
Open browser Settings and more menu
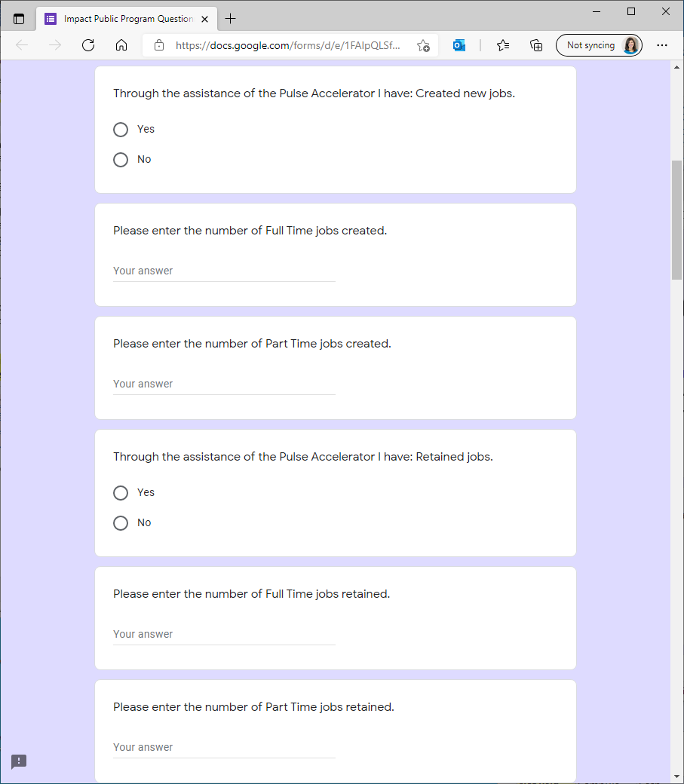[662, 45]
